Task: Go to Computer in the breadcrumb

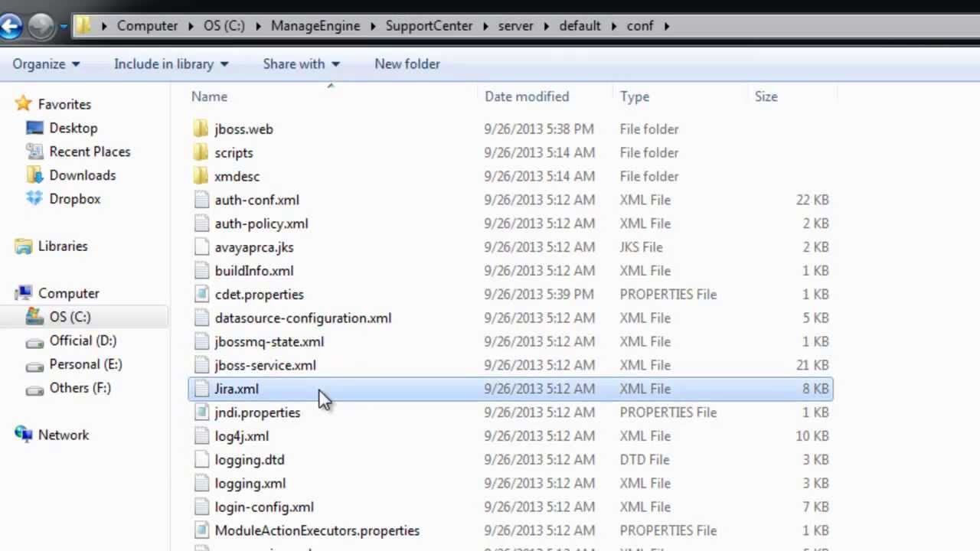Action: (x=147, y=26)
